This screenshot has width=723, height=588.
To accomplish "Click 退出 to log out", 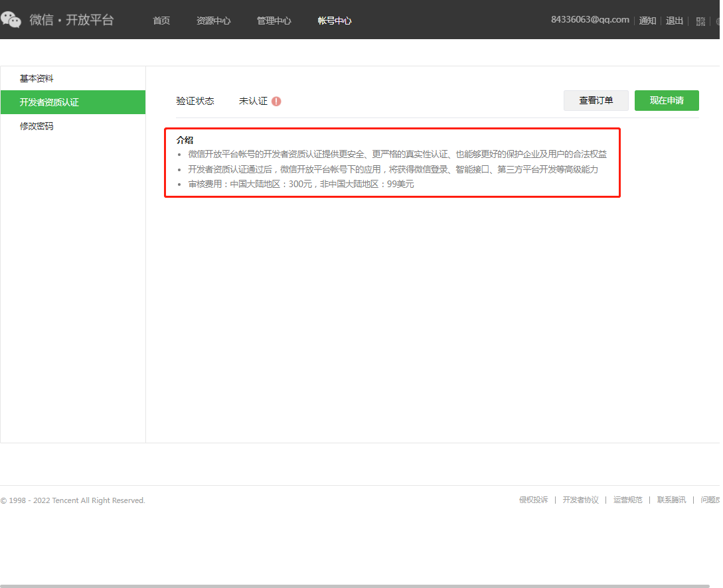I will (x=674, y=21).
